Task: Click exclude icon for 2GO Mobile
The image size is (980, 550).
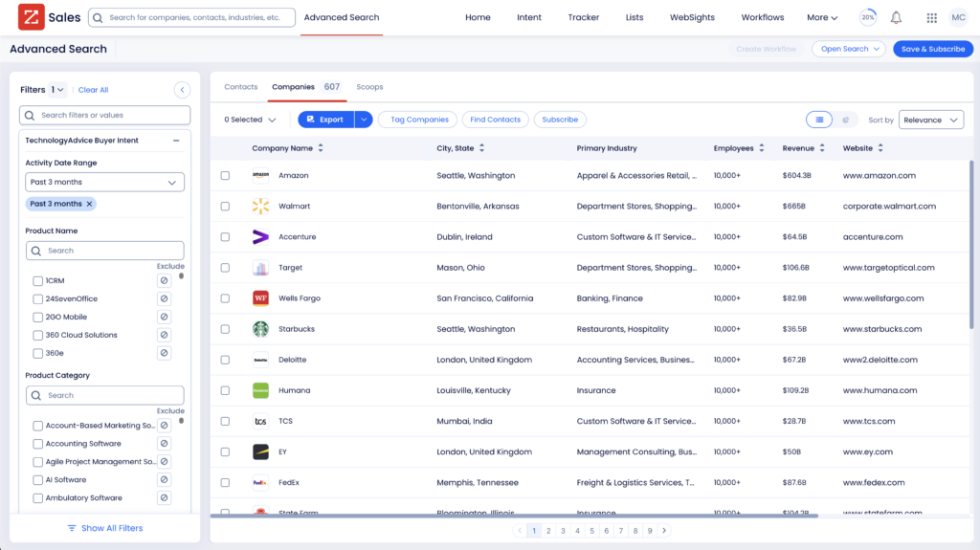Action: tap(164, 317)
